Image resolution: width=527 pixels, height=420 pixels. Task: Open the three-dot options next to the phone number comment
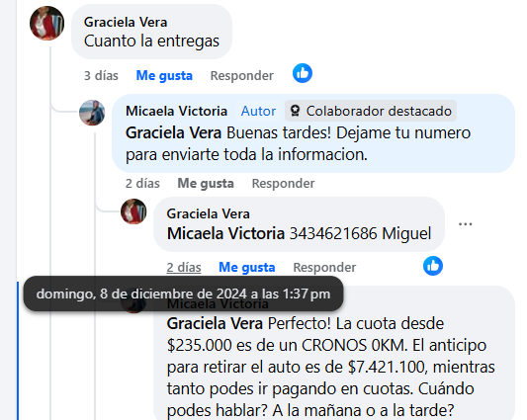click(x=466, y=224)
